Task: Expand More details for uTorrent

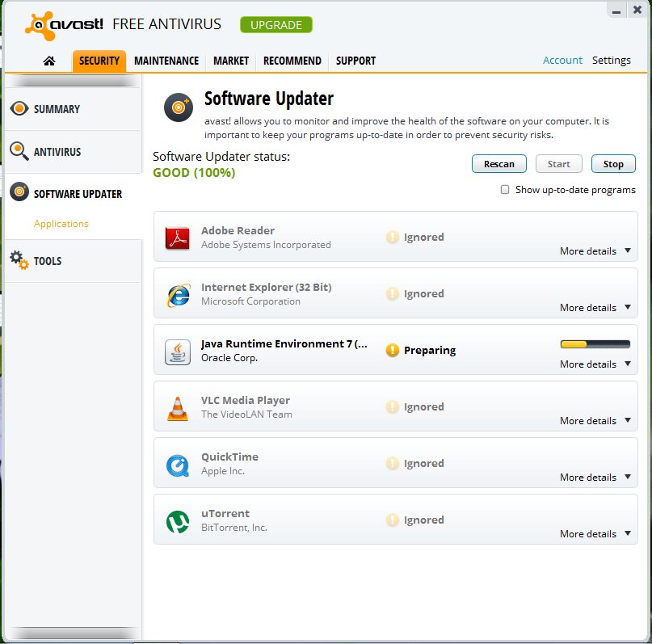Action: click(x=595, y=534)
